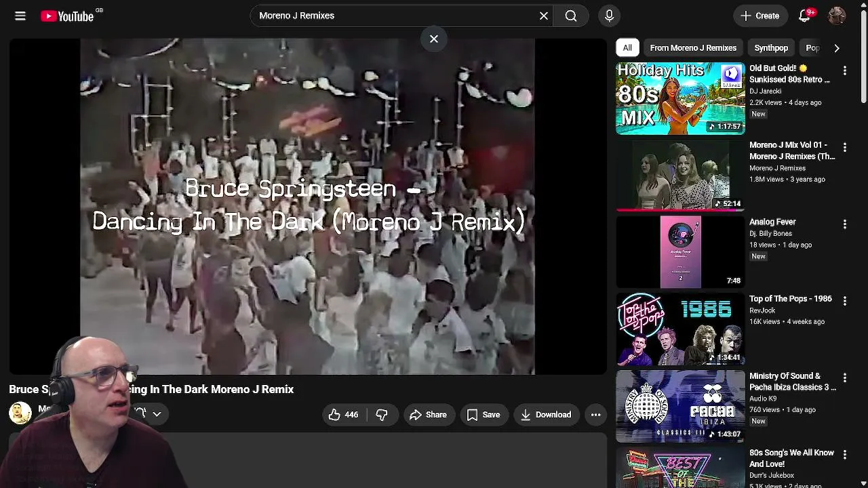Viewport: 868px width, 488px height.
Task: Clear the search box text
Action: 544,16
